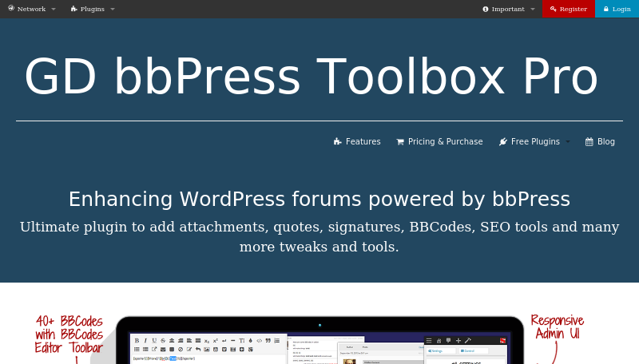Expand the Network dropdown arrow
Screen dimensions: 639x364
click(54, 9)
